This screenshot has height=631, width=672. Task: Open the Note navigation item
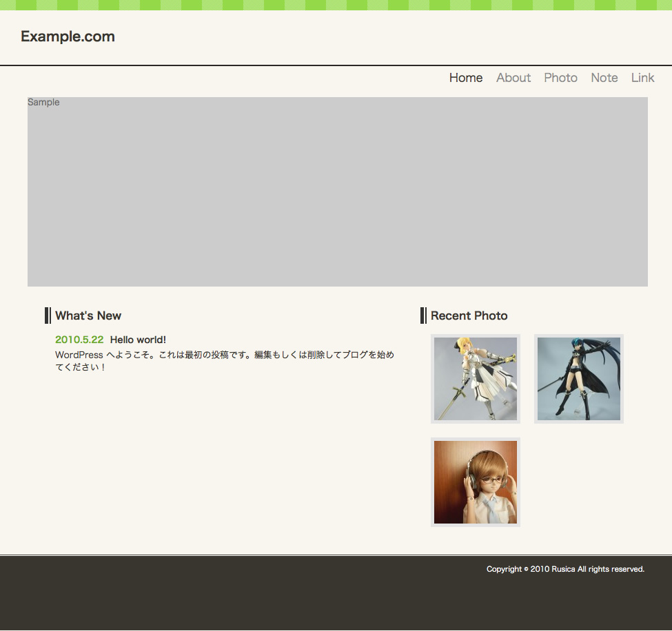604,78
